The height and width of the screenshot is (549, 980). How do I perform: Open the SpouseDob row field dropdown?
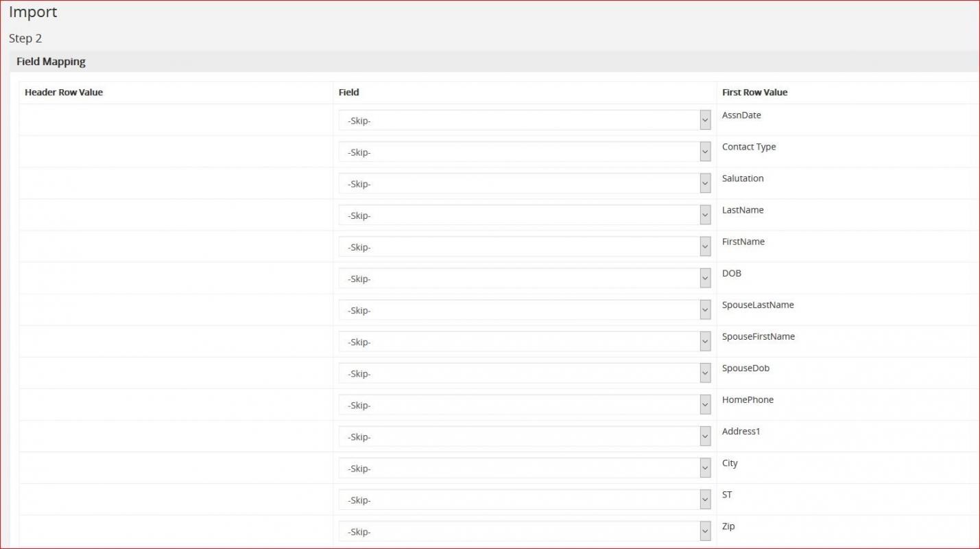[525, 373]
